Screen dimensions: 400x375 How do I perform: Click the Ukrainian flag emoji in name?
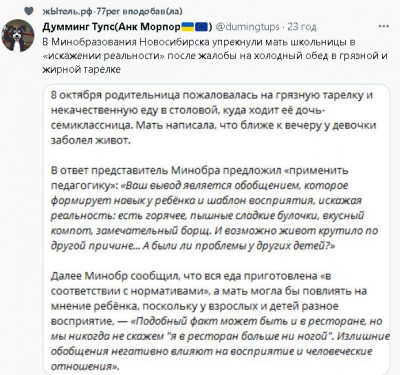tap(188, 27)
